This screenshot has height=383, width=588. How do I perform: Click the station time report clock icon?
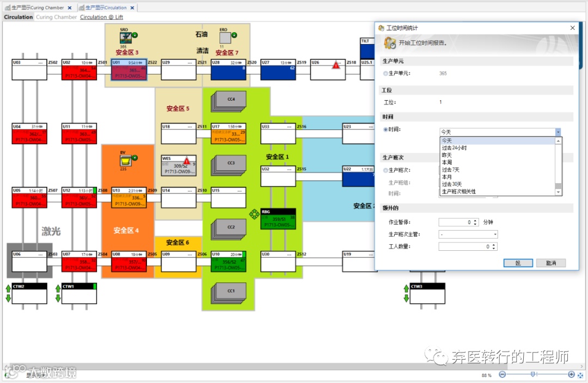pos(390,43)
